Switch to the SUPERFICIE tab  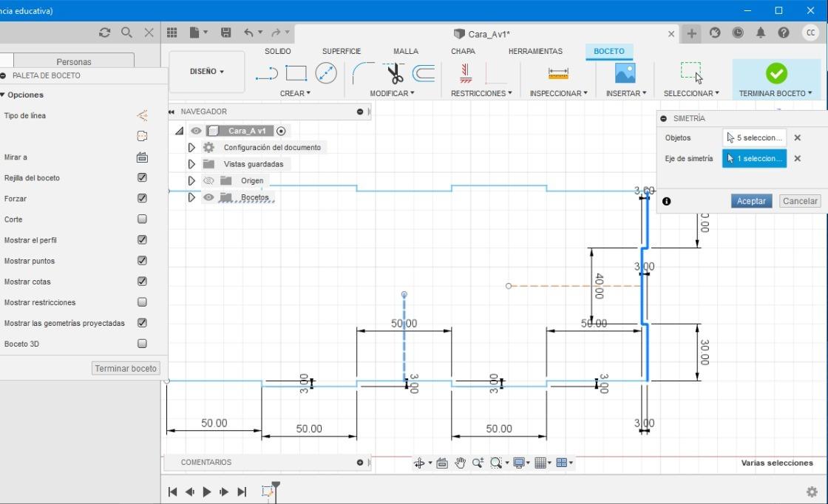pyautogui.click(x=342, y=51)
